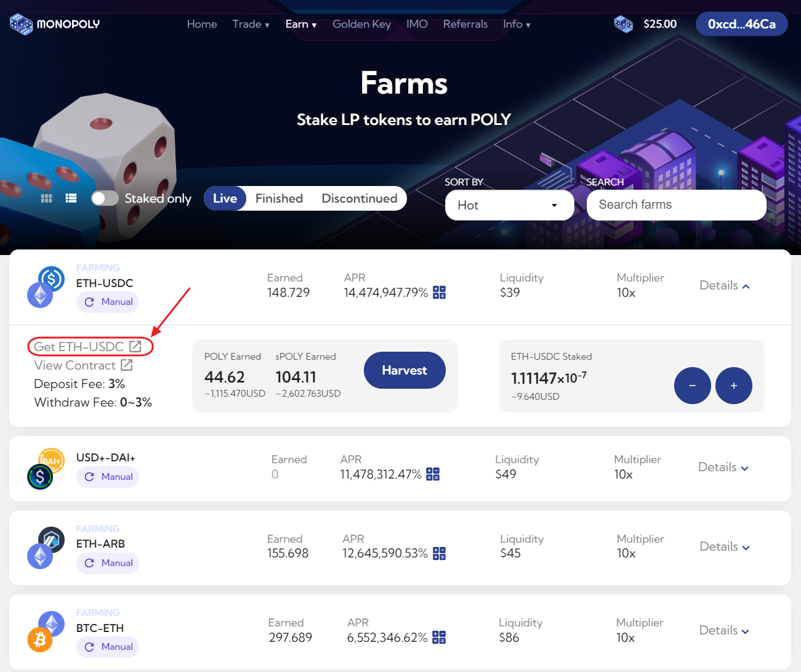
Task: Click the Monopoly dice logo
Action: click(21, 24)
